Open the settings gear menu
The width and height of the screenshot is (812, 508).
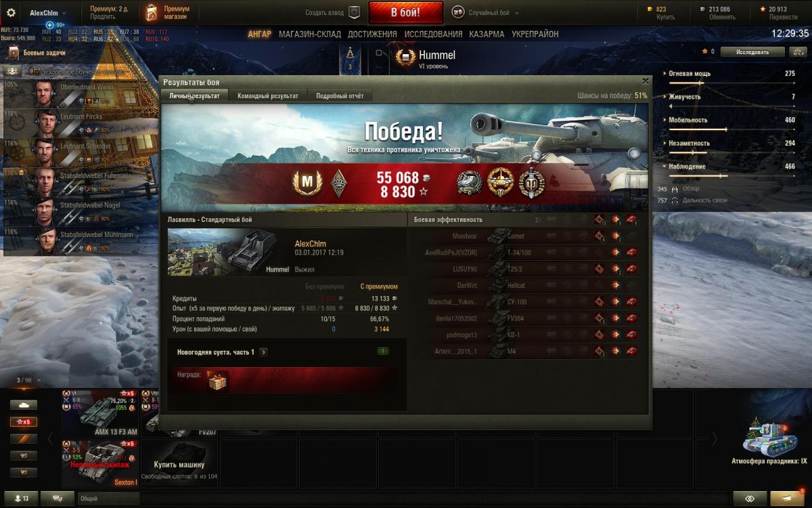pos(11,13)
